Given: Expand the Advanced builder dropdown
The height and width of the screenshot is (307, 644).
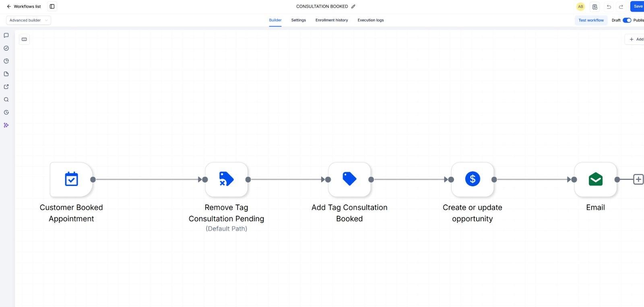Looking at the screenshot, I should (x=29, y=20).
